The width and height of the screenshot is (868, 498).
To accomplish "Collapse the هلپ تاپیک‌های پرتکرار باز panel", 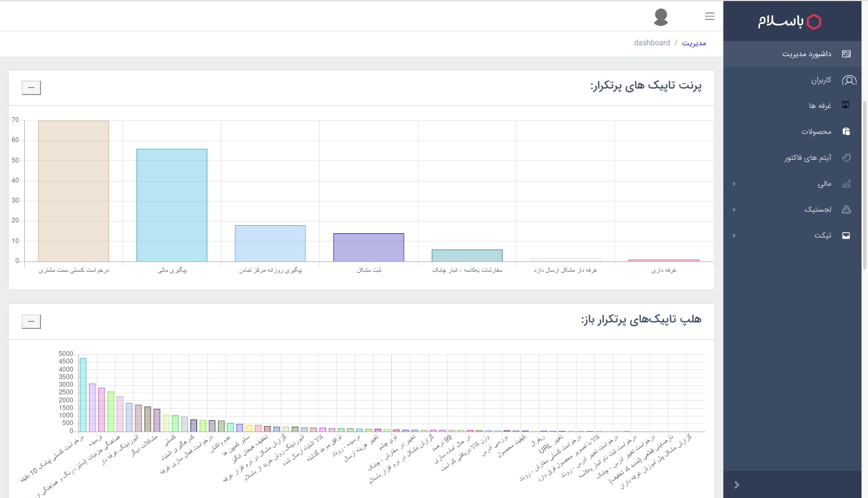I will pos(31,321).
